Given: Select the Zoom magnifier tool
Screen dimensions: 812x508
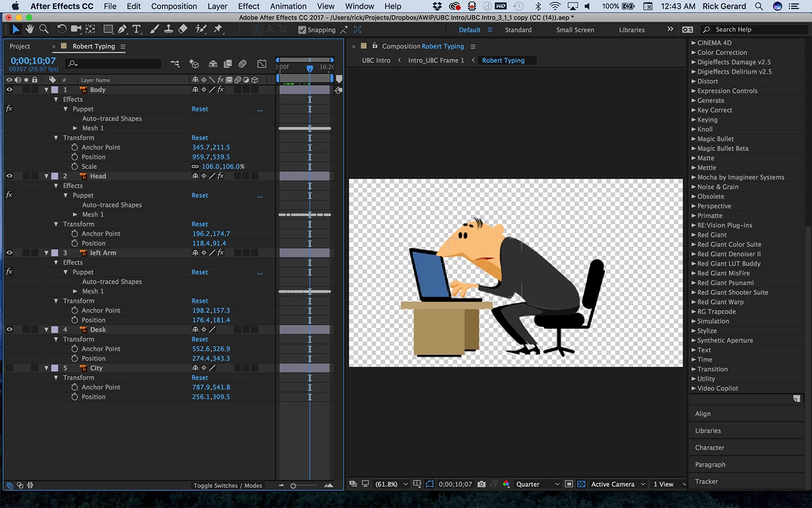Looking at the screenshot, I should 43,29.
